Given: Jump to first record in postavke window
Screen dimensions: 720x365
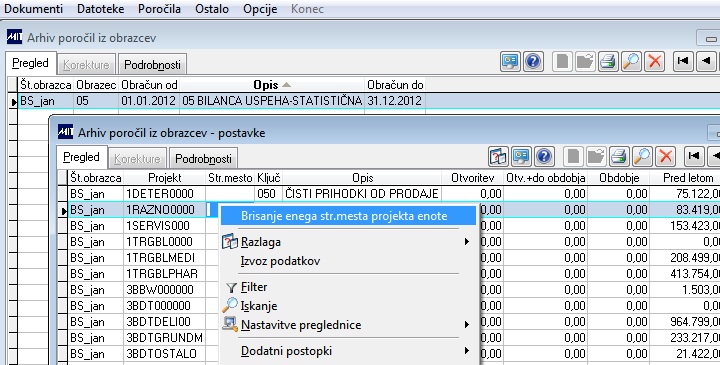Looking at the screenshot, I should 694,157.
